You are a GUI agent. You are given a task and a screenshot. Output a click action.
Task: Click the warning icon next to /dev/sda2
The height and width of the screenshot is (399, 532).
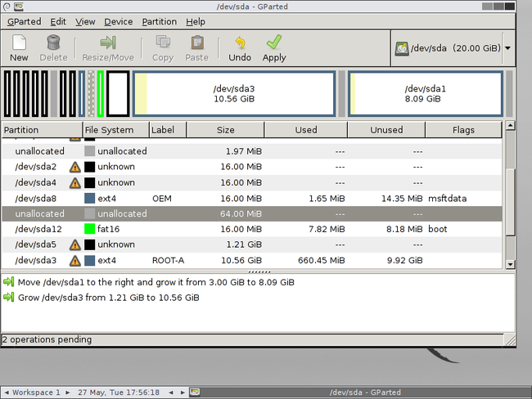(x=75, y=167)
